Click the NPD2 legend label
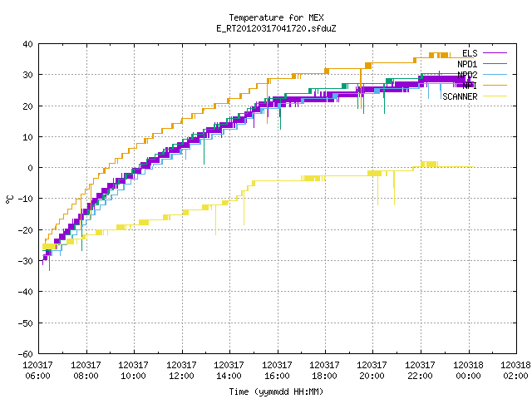 (467, 75)
